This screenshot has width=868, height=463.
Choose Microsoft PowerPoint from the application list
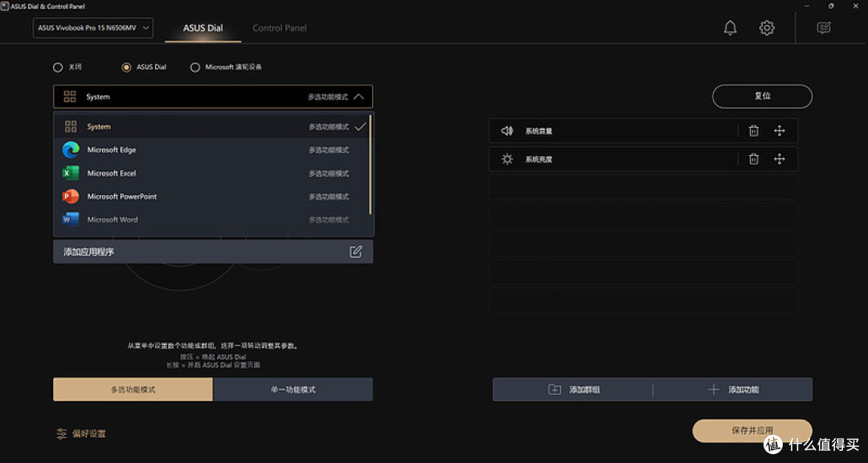(211, 197)
